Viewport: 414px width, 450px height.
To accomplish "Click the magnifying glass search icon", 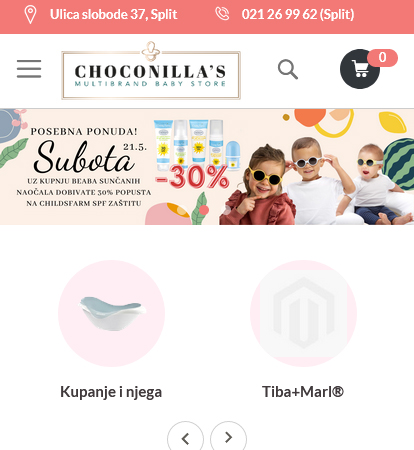I will 288,69.
